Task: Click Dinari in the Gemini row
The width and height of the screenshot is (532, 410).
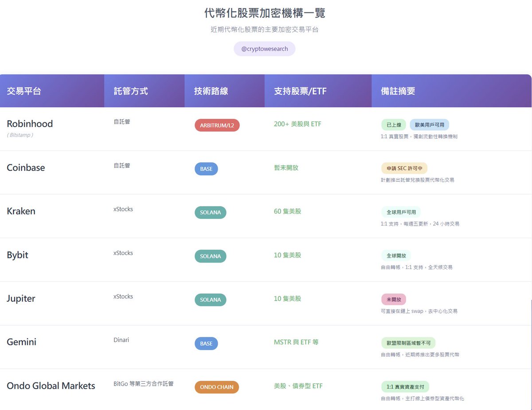Action: click(121, 340)
